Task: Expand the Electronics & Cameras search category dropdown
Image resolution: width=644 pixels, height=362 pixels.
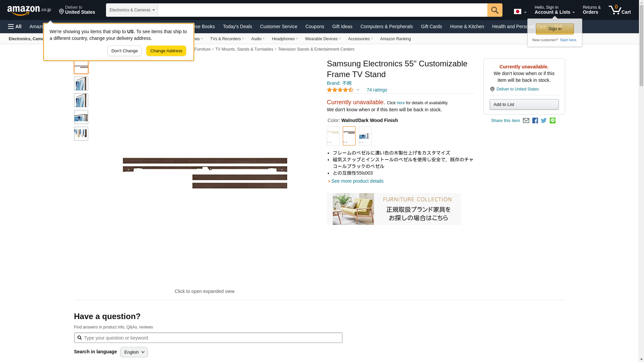Action: coord(132,10)
